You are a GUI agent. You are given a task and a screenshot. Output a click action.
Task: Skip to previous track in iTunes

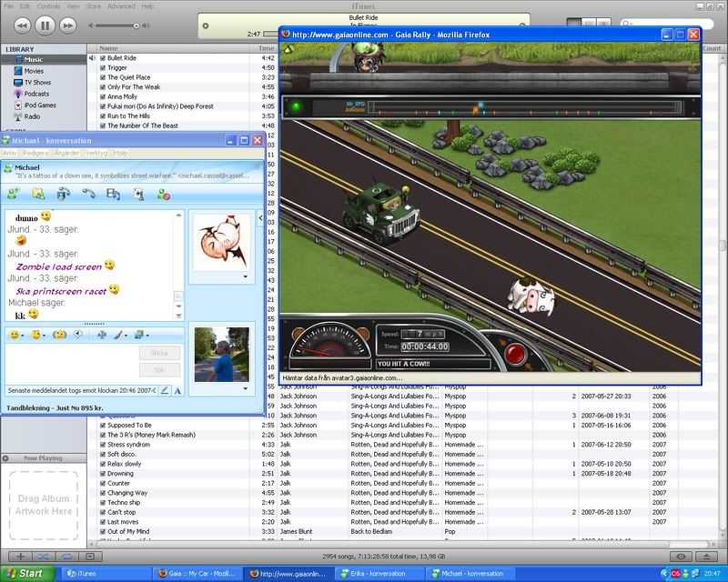pyautogui.click(x=22, y=25)
